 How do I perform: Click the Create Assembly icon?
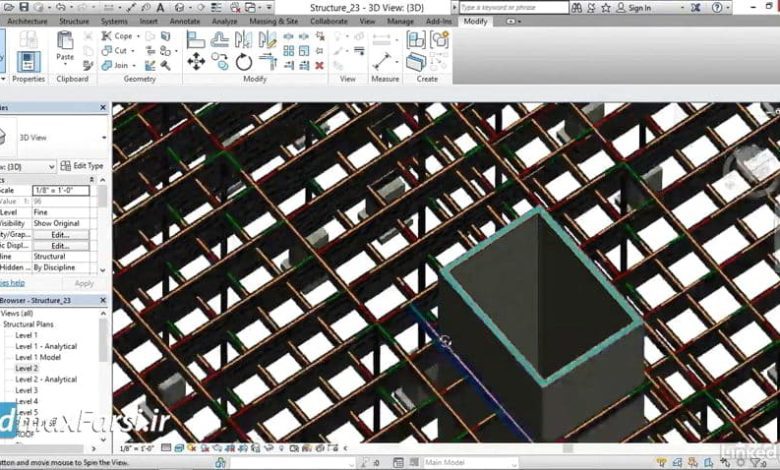(x=416, y=40)
